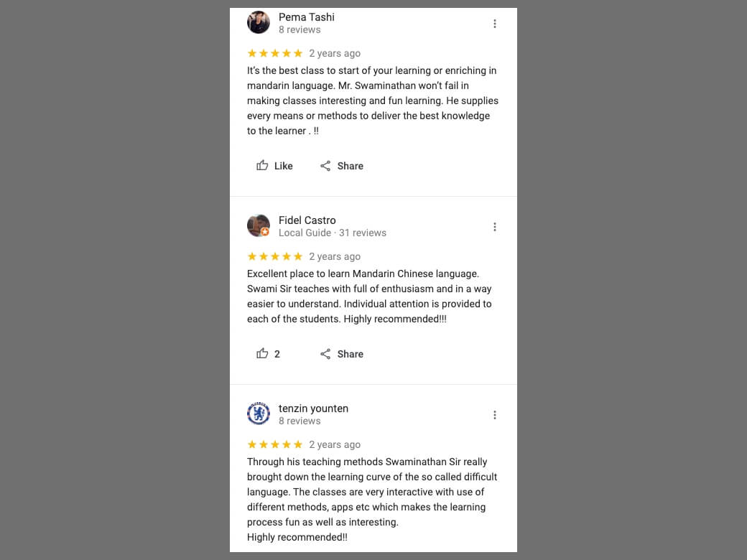
Task: Open Pema Tashi's reviewer profile name
Action: pyautogui.click(x=306, y=17)
